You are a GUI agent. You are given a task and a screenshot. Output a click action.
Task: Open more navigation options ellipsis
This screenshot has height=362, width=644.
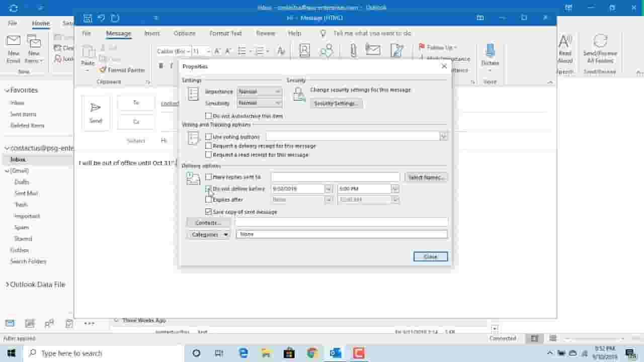click(x=89, y=323)
